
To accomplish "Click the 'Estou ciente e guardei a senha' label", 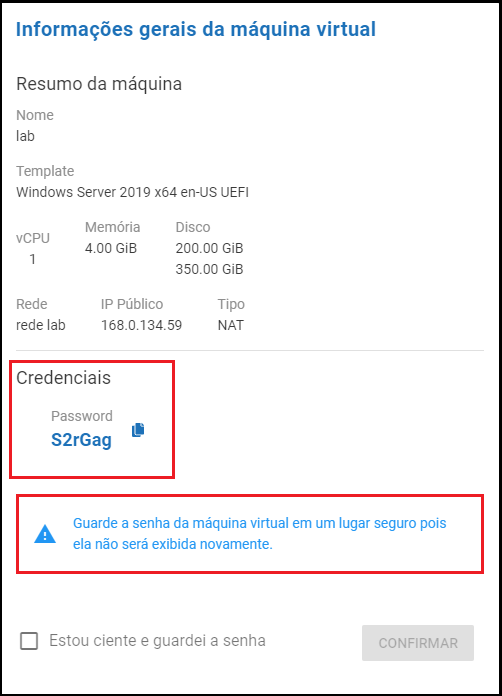I will coord(157,641).
